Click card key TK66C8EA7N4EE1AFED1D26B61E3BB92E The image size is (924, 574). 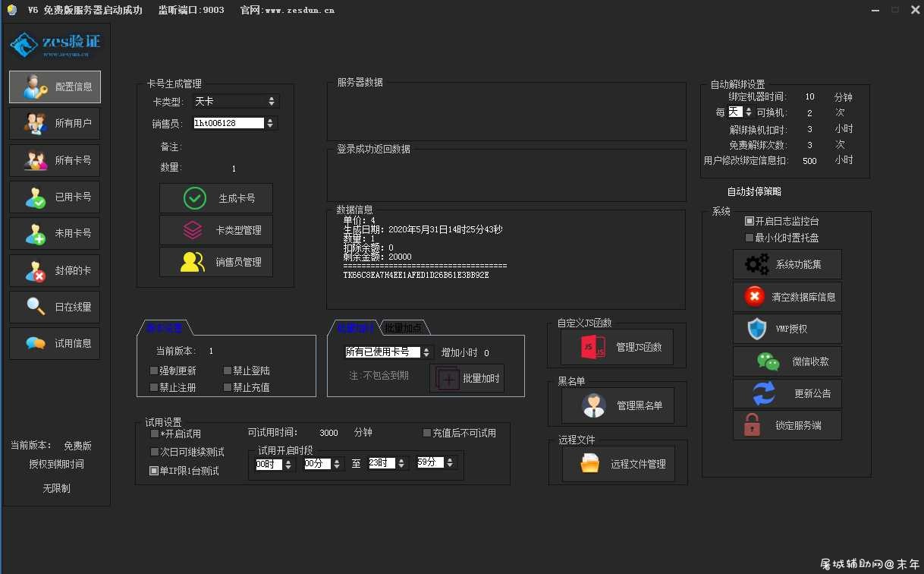[x=416, y=275]
